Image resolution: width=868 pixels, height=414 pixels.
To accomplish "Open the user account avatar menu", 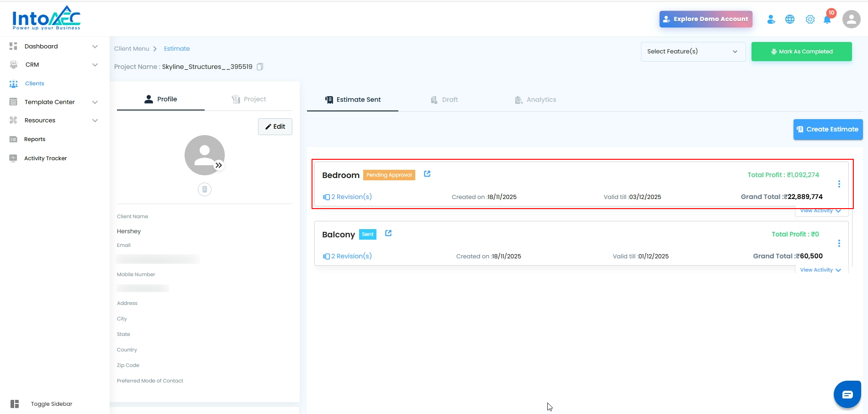I will pyautogui.click(x=852, y=19).
